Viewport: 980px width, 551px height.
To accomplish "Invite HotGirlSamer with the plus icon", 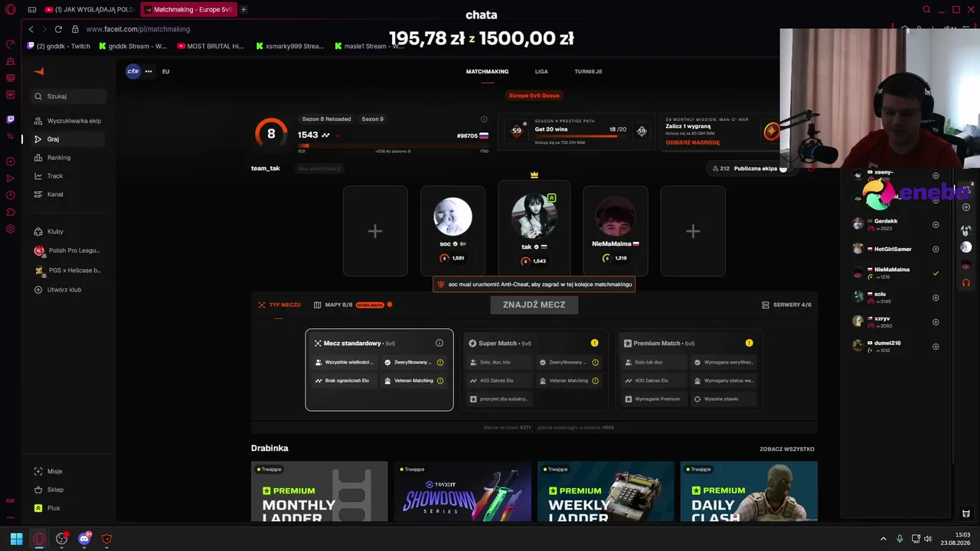I will click(936, 249).
